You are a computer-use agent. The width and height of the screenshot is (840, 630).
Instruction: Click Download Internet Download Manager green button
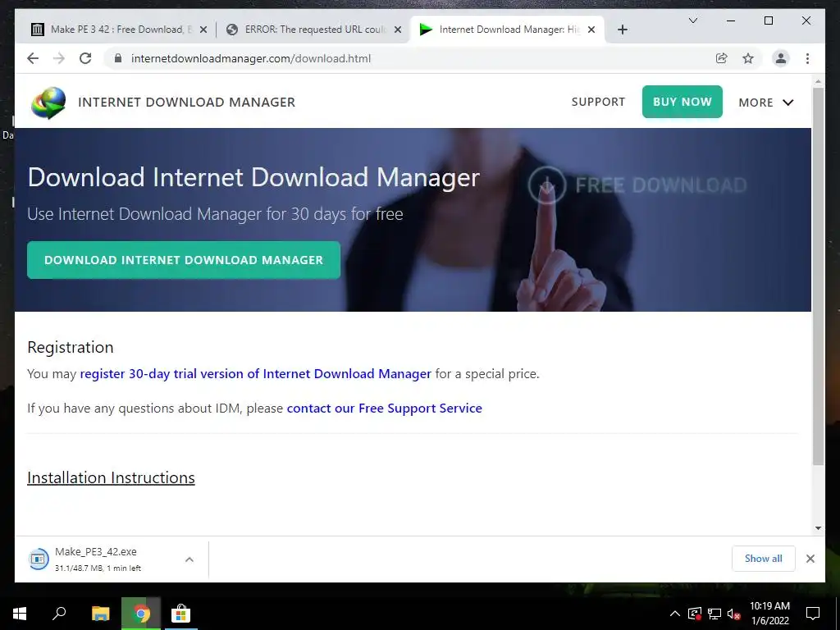(x=184, y=260)
